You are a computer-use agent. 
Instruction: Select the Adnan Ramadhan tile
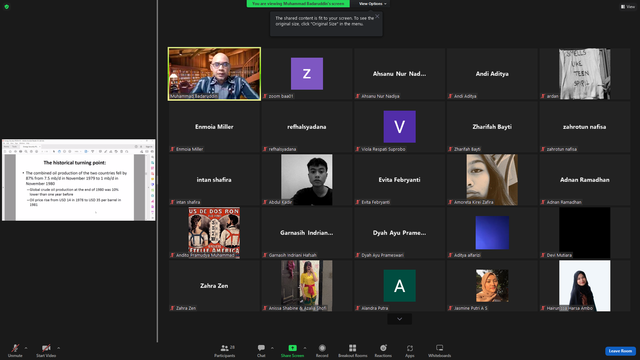(584, 180)
